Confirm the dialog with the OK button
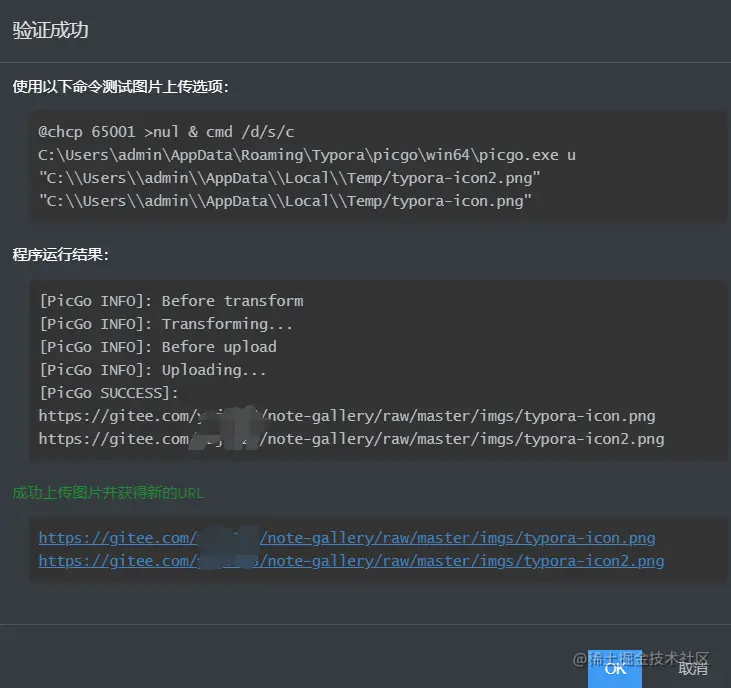Image resolution: width=731 pixels, height=688 pixels. [614, 668]
